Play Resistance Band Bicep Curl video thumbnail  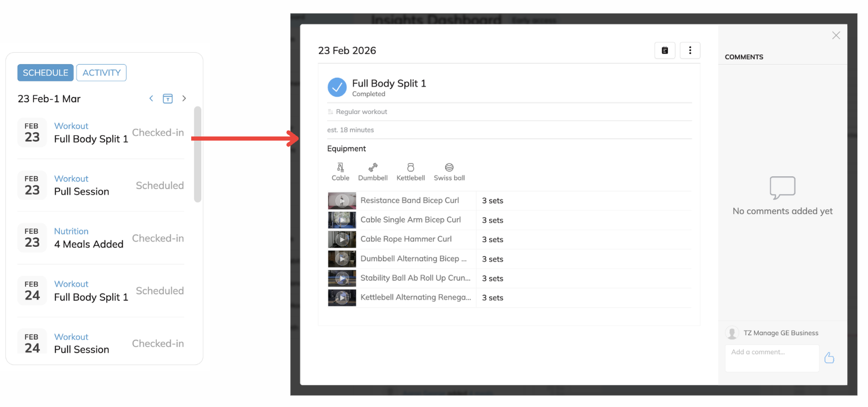[342, 201]
